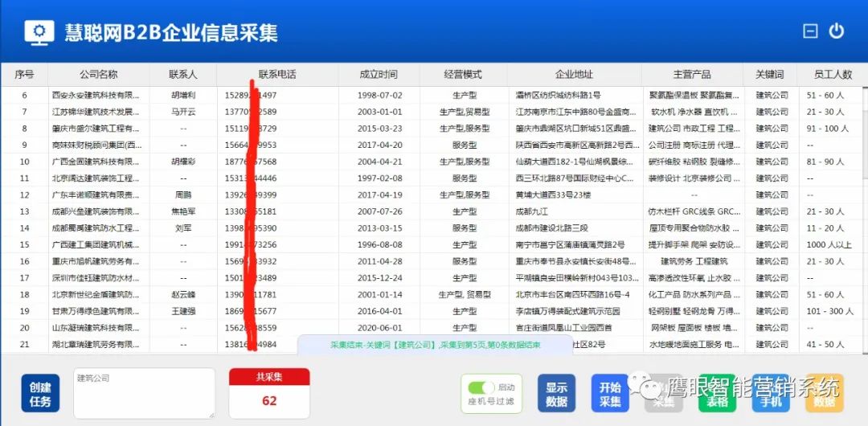Click the 开始采集 button
868x426 pixels.
pyautogui.click(x=610, y=393)
